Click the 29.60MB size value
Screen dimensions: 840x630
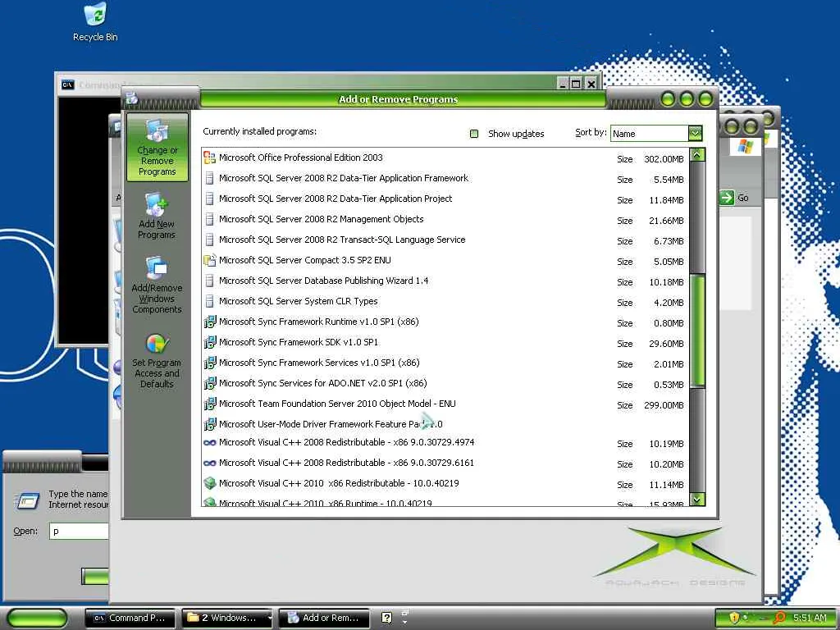point(666,344)
